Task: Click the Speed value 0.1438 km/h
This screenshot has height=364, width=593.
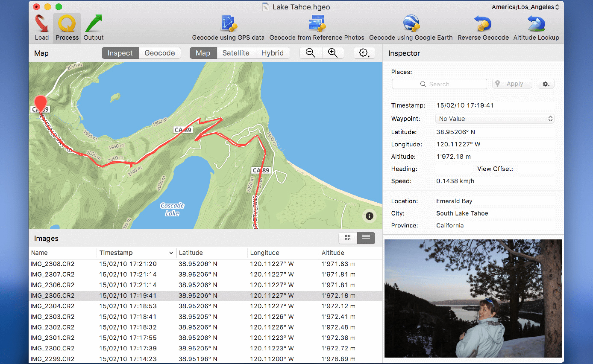Action: click(x=455, y=181)
